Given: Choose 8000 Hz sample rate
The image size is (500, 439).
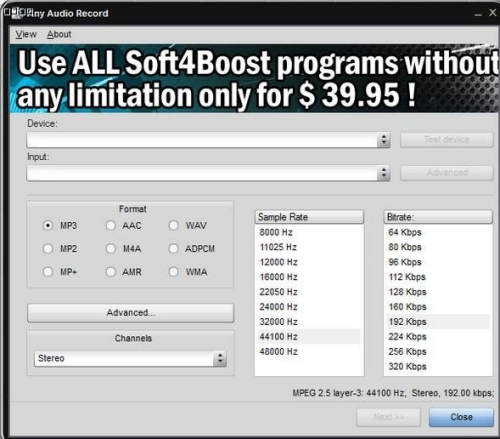Looking at the screenshot, I should tap(309, 232).
